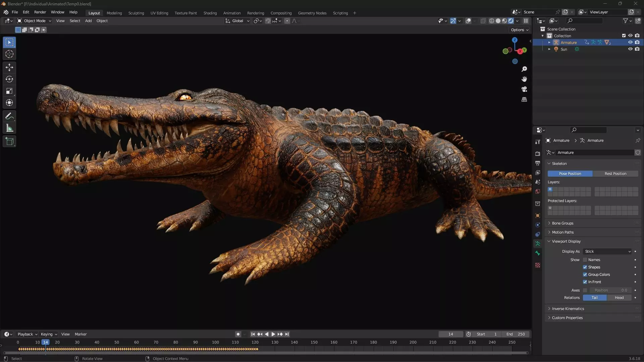Open the Physics properties tab
644x362 pixels.
[x=538, y=225]
